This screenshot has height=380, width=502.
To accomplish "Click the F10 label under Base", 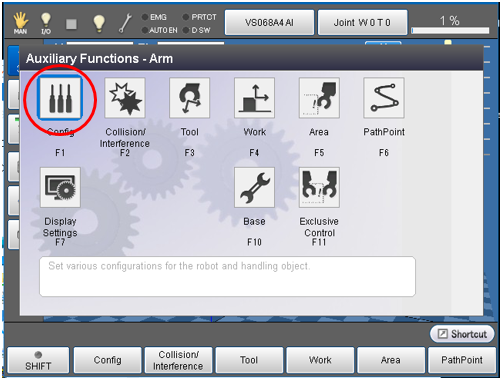I will tap(254, 242).
